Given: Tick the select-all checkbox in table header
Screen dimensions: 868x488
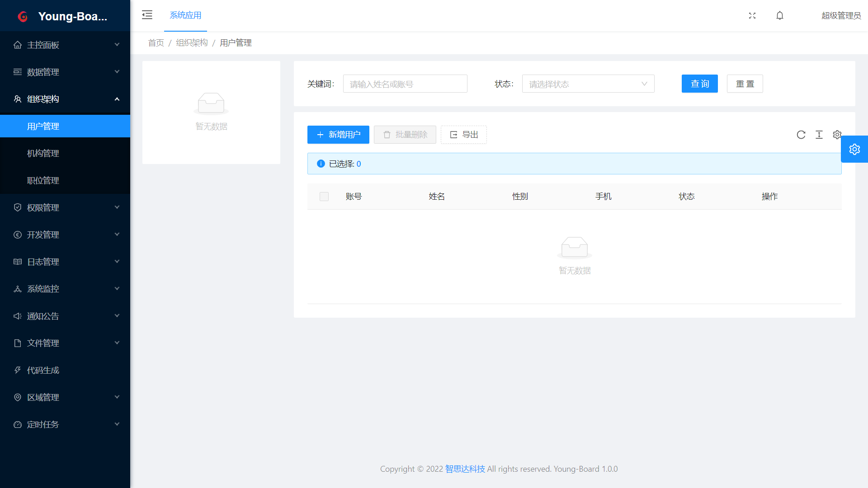Looking at the screenshot, I should click(324, 197).
